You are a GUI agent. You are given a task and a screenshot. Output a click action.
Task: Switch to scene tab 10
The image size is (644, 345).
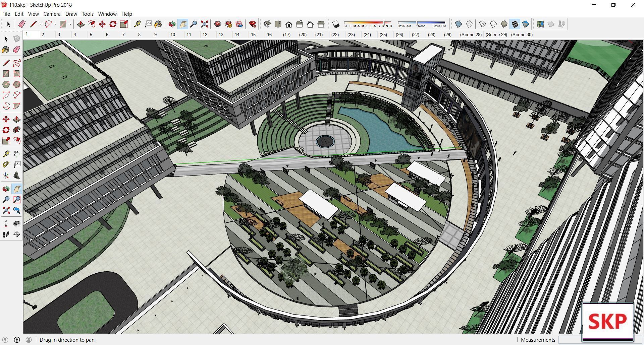pos(173,34)
